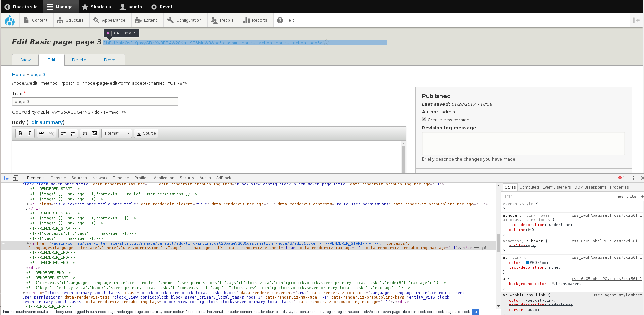The width and height of the screenshot is (644, 315).
Task: Click the Source button in editor
Action: [x=146, y=133]
